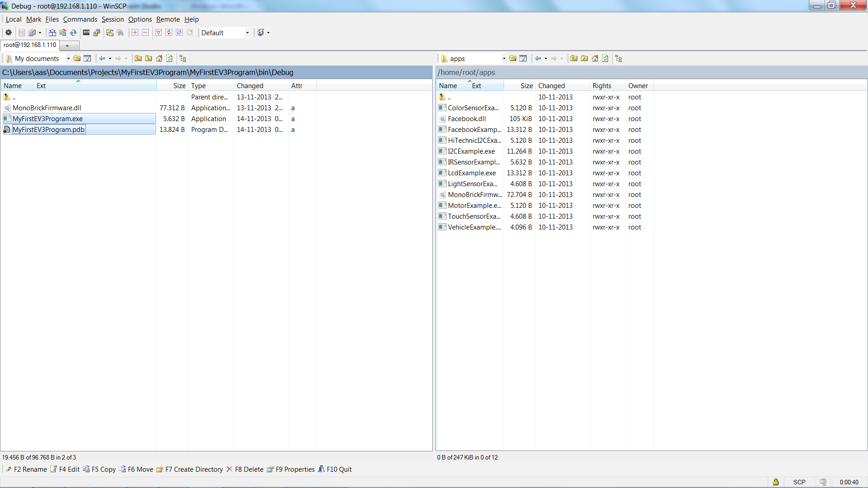This screenshot has width=868, height=488.
Task: Refresh the local panel
Action: [x=170, y=58]
